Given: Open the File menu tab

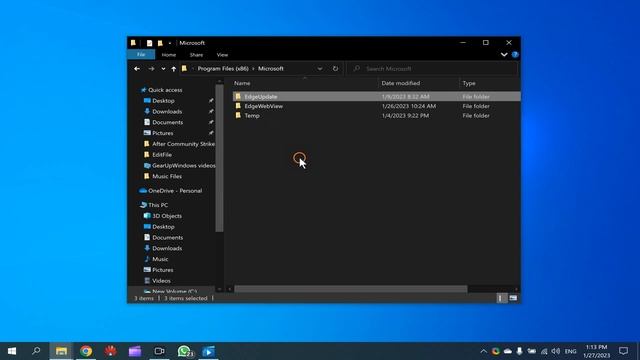Looking at the screenshot, I should click(x=141, y=55).
